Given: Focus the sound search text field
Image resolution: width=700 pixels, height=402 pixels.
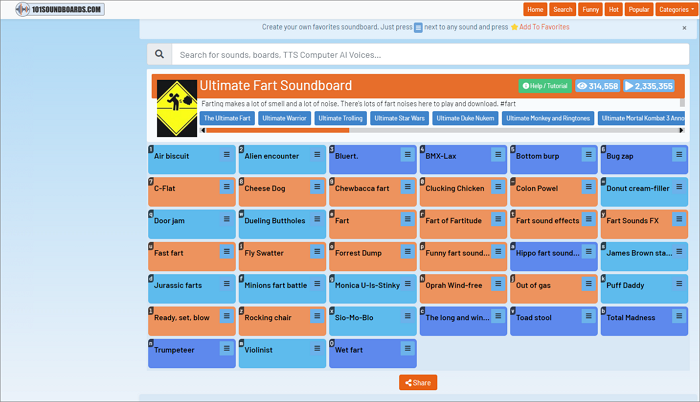Looking at the screenshot, I should [430, 54].
